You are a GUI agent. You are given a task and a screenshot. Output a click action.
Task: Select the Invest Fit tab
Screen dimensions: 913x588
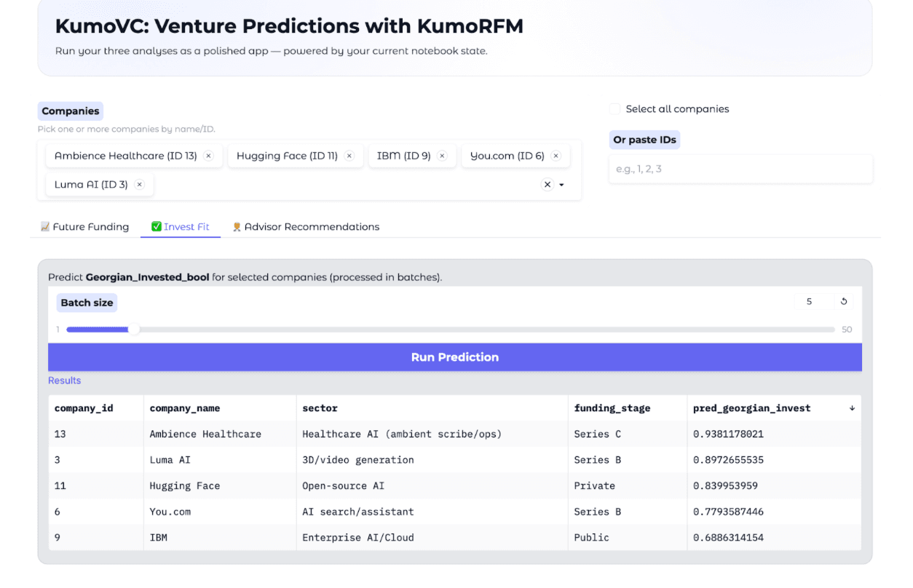181,227
